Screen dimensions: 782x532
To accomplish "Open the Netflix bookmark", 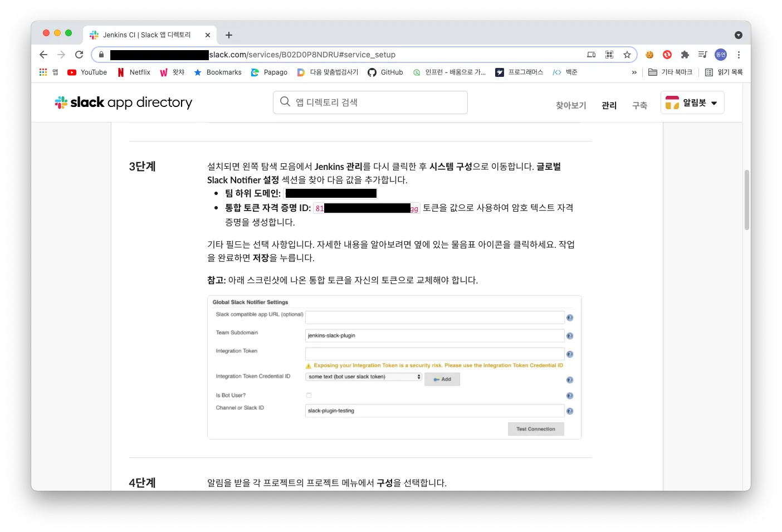I will 134,72.
